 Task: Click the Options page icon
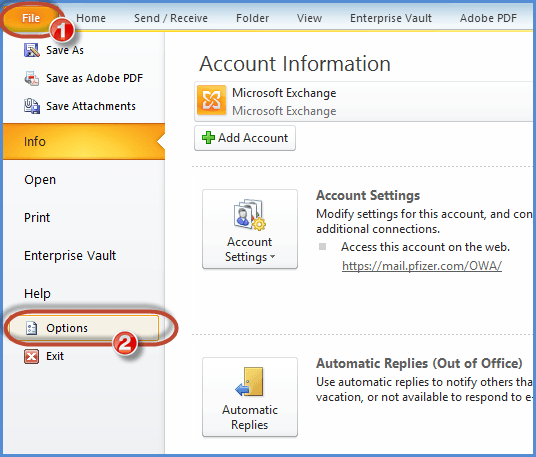point(32,328)
